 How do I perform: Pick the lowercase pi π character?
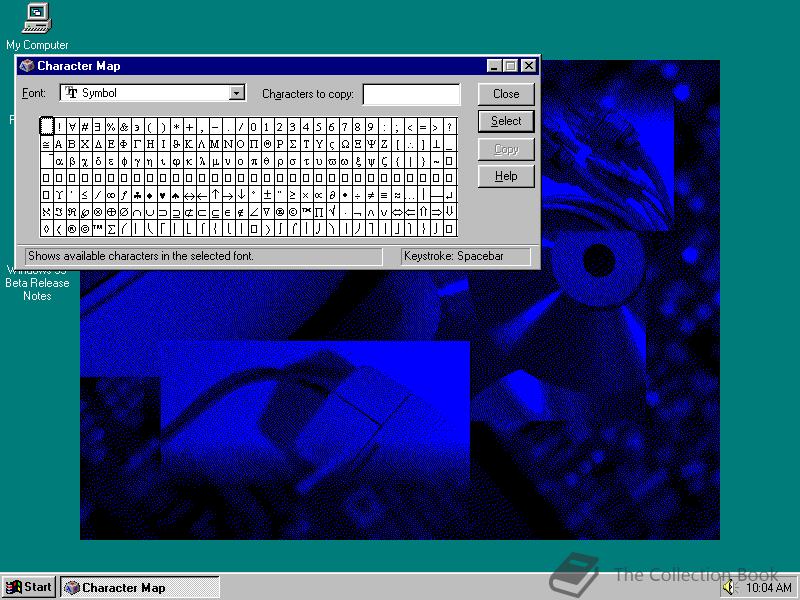(x=254, y=161)
